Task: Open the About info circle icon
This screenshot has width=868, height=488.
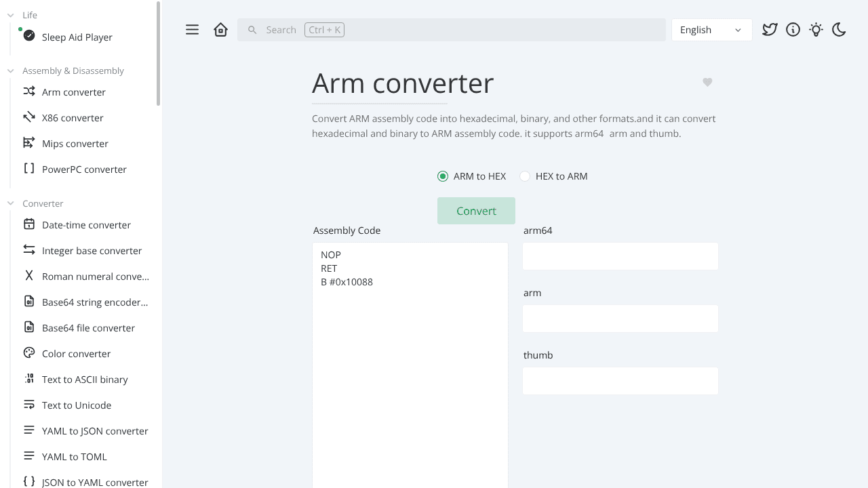Action: point(793,30)
